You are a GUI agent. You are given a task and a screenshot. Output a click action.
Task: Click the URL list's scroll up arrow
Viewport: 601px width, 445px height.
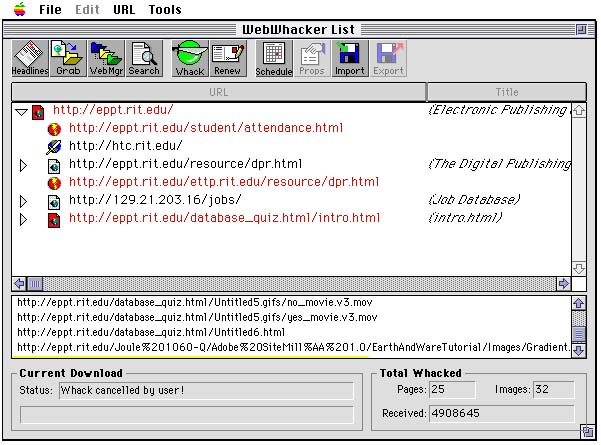pos(578,111)
